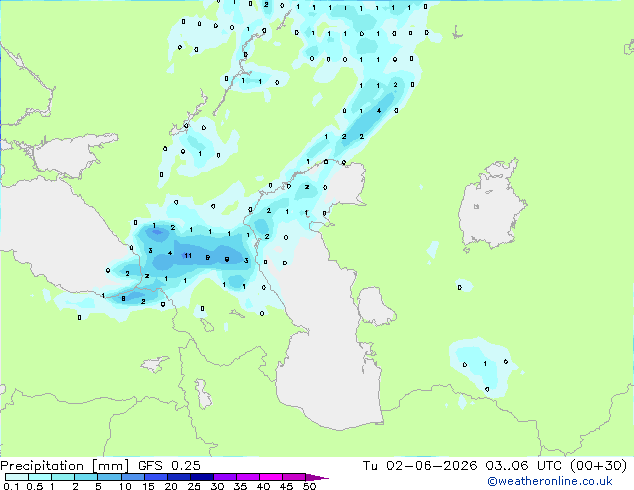Screen dimensions: 634x490
Task: Click the '35' legend scale label
Action: (x=240, y=486)
